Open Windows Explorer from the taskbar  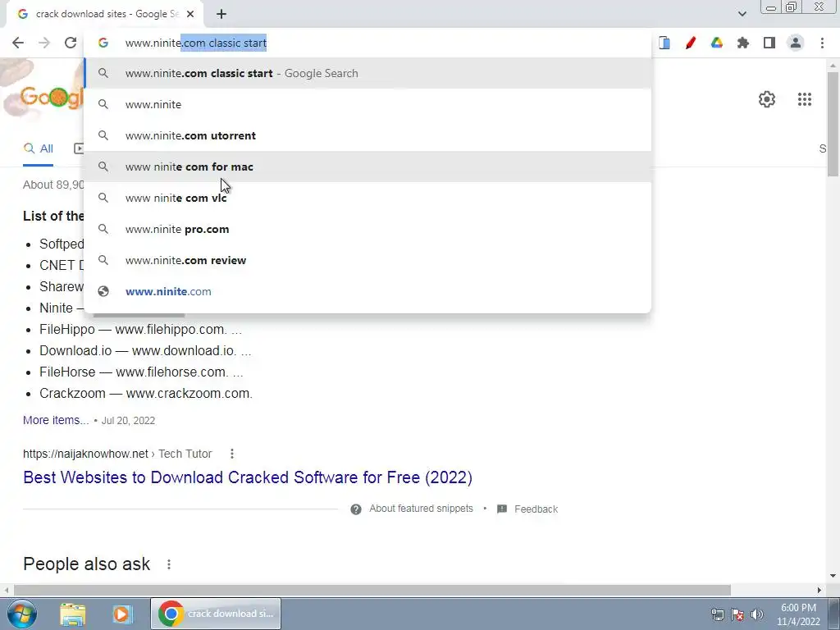(x=73, y=614)
